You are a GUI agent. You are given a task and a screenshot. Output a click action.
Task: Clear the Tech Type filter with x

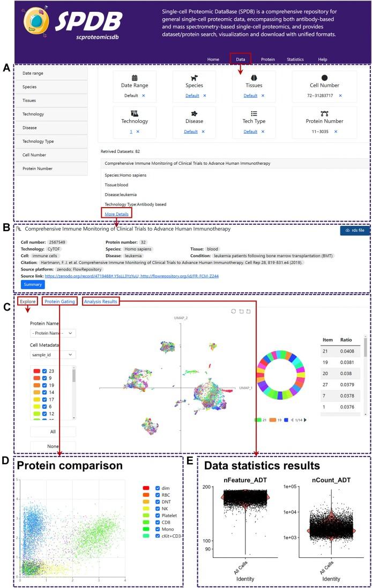263,131
